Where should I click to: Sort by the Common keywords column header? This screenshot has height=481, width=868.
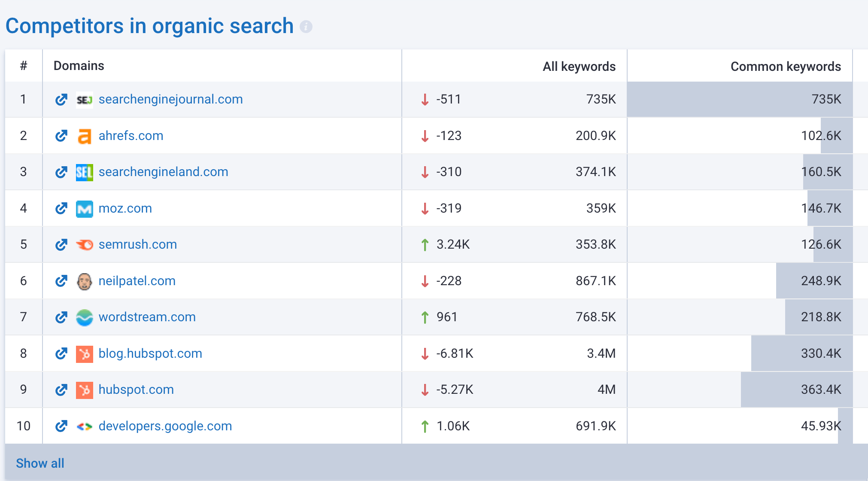click(x=785, y=67)
